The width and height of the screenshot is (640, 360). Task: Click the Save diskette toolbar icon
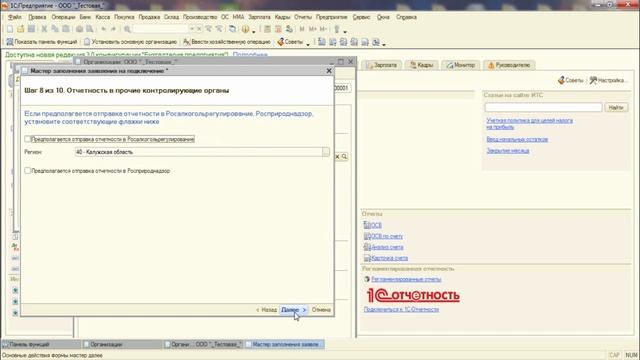pyautogui.click(x=31, y=29)
